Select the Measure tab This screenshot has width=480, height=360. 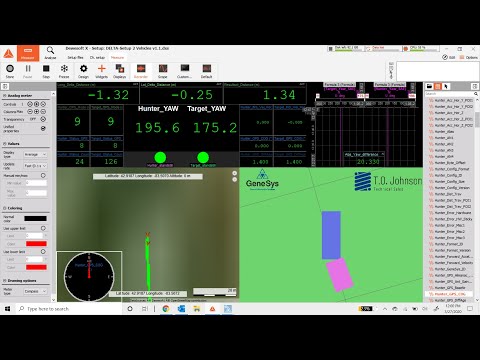pos(117,58)
